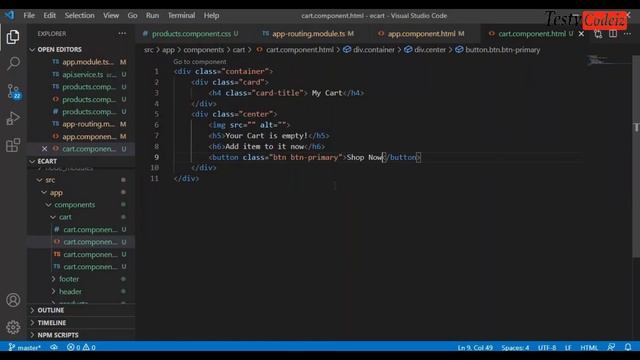The width and height of the screenshot is (640, 360).
Task: Open api.service.ts in Open Editors
Action: (x=81, y=75)
